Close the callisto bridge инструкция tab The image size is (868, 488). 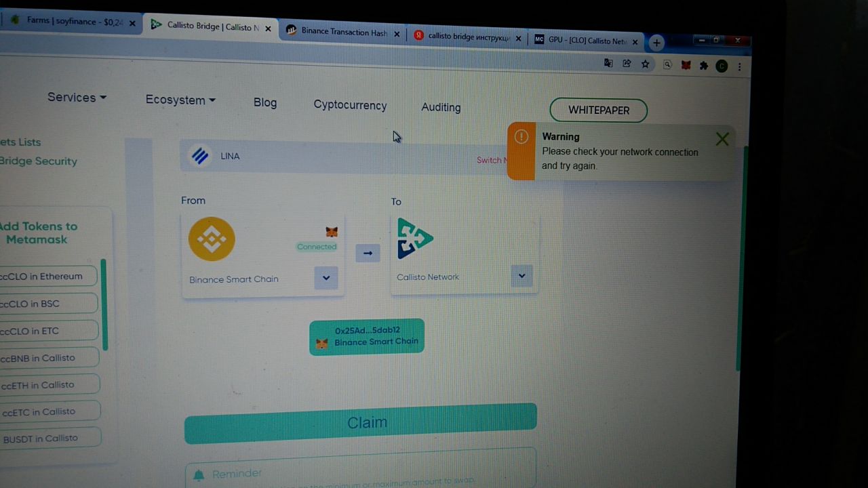[x=519, y=39]
